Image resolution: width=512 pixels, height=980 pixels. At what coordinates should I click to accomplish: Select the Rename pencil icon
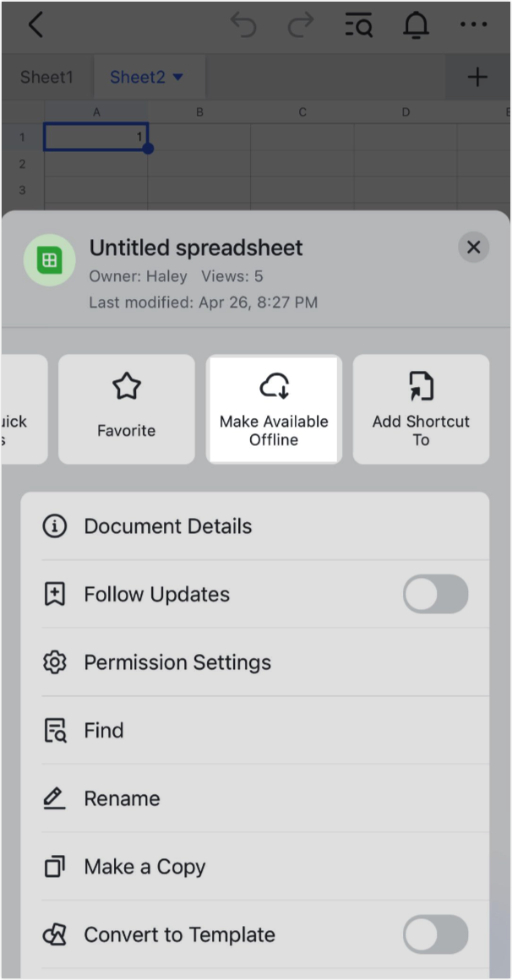55,798
